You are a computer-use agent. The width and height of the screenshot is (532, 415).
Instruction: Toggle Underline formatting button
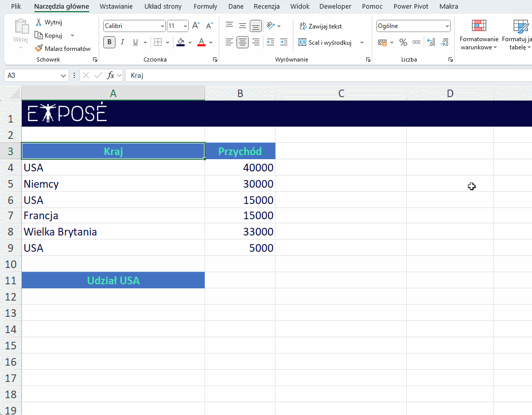coord(135,42)
